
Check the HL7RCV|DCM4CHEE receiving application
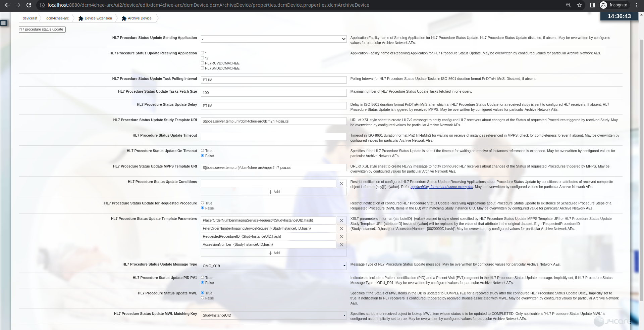point(203,62)
